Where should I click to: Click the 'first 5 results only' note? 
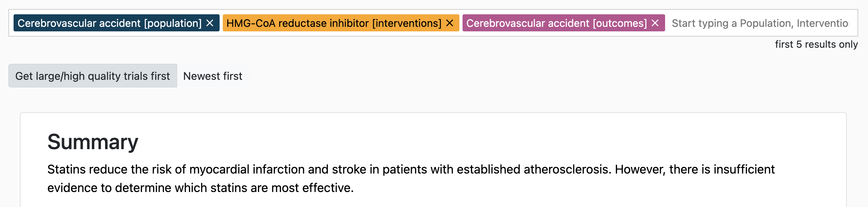pos(816,44)
